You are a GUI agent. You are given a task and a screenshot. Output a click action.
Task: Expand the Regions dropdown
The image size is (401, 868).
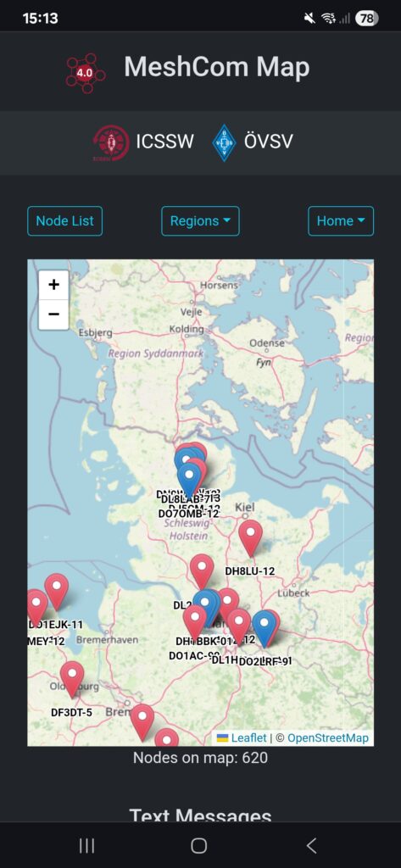pos(200,221)
